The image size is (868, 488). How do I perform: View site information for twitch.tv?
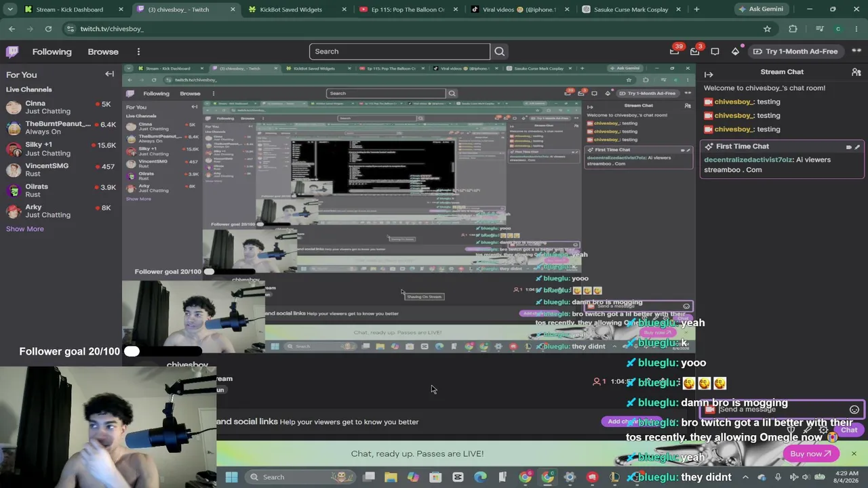pos(70,29)
